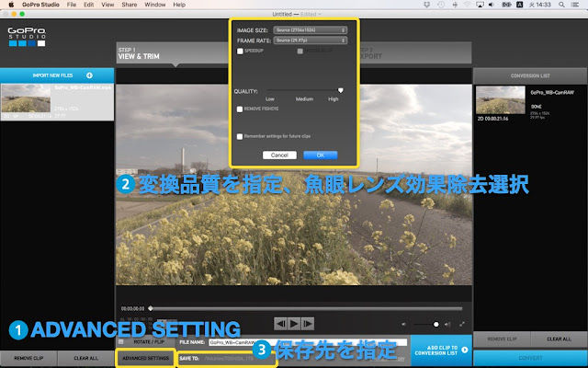Click the input source A icon
Image resolution: width=588 pixels, height=368 pixels.
[520, 5]
